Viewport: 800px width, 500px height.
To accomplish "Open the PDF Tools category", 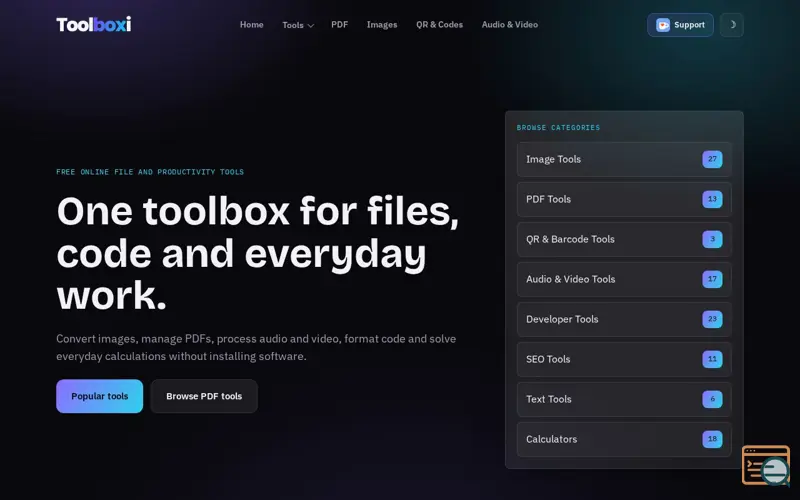I will pos(624,199).
